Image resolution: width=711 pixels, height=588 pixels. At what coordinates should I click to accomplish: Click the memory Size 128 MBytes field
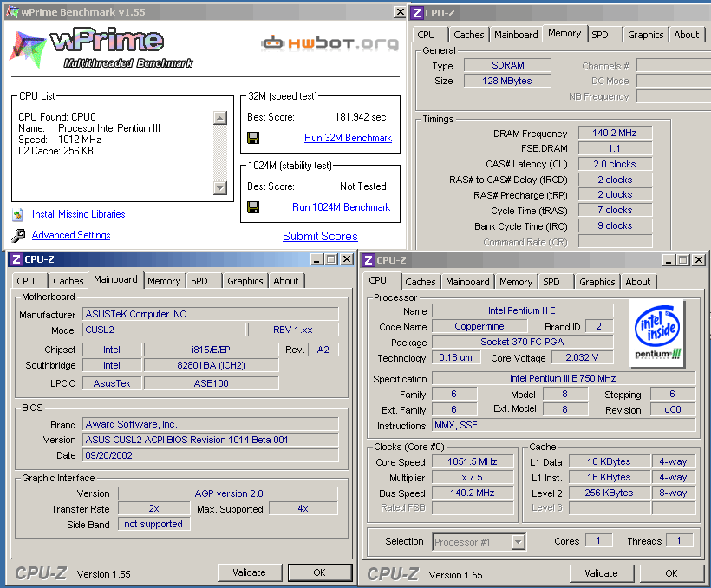click(x=507, y=81)
